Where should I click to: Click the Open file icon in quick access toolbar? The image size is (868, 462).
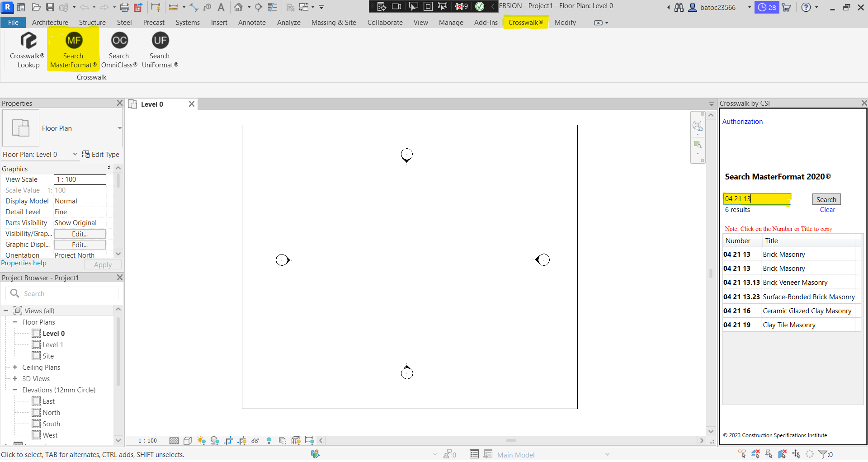tap(36, 7)
